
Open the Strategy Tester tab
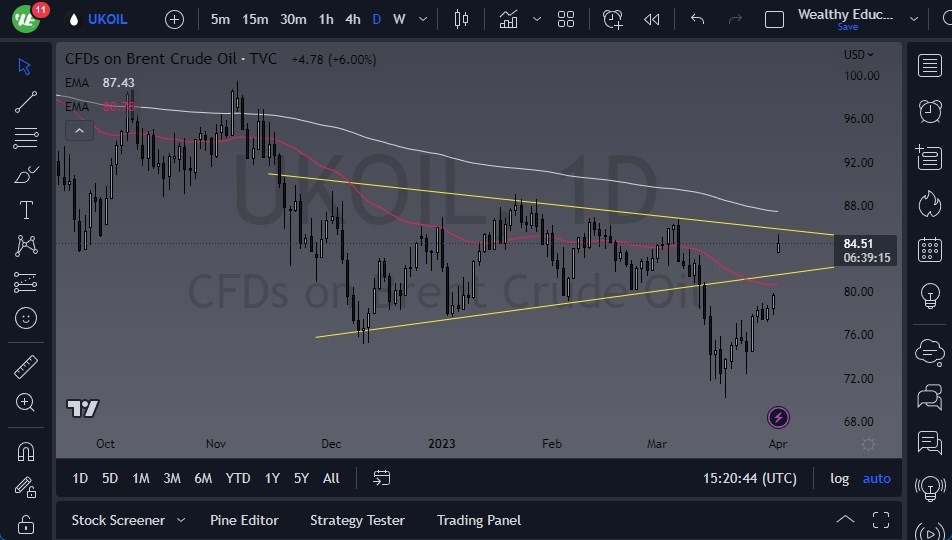357,520
